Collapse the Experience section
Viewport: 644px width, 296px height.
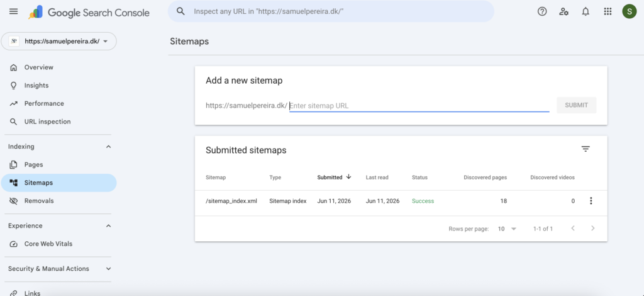pyautogui.click(x=108, y=225)
